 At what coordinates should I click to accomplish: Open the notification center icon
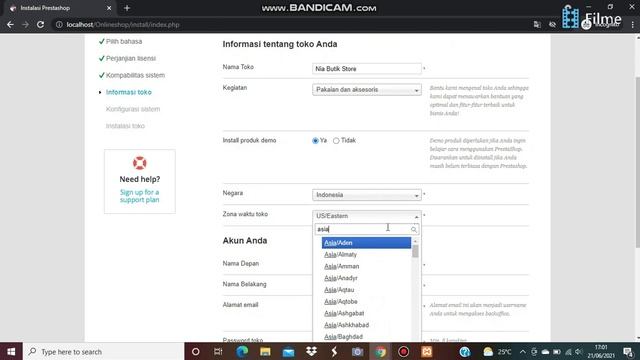tap(629, 351)
